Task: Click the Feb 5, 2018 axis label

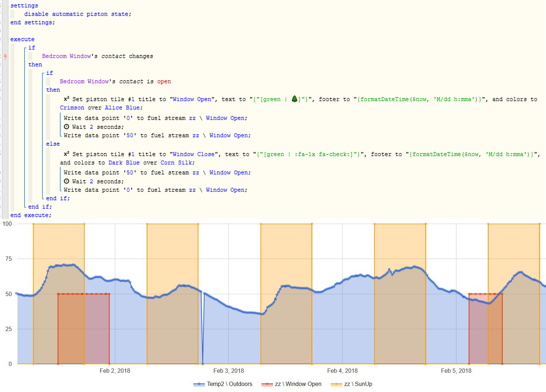Action: pos(456,371)
